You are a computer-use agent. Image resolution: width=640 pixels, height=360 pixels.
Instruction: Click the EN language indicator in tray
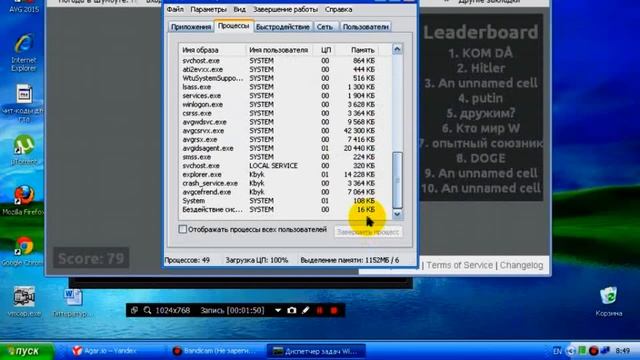pyautogui.click(x=557, y=351)
